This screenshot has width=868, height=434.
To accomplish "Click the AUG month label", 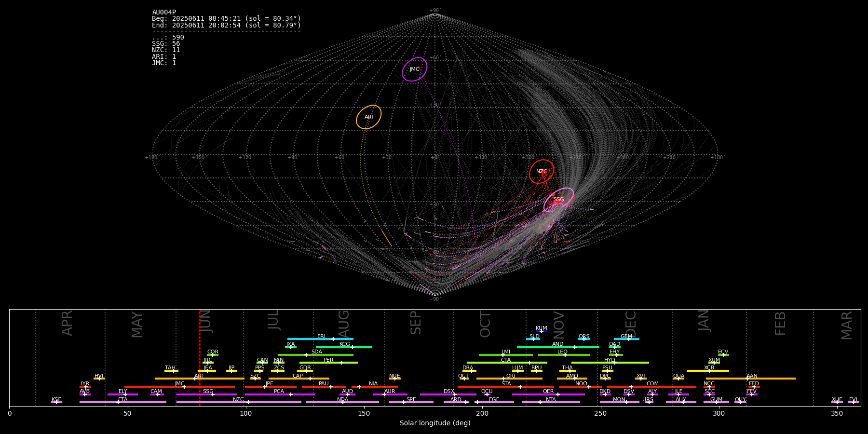I will [344, 324].
